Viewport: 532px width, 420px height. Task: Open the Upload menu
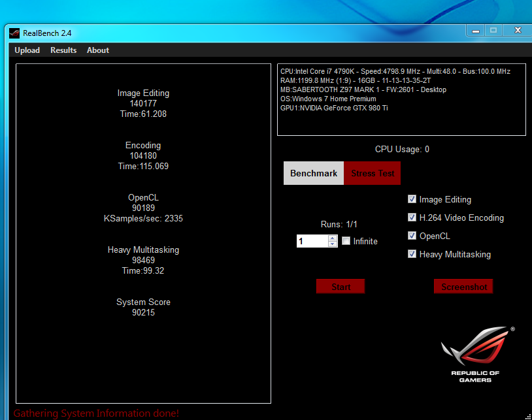27,50
